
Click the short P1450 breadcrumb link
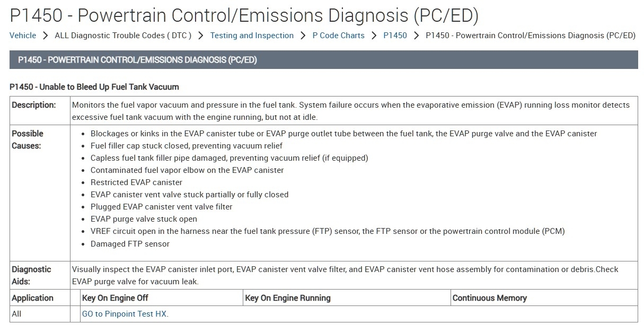click(x=395, y=36)
